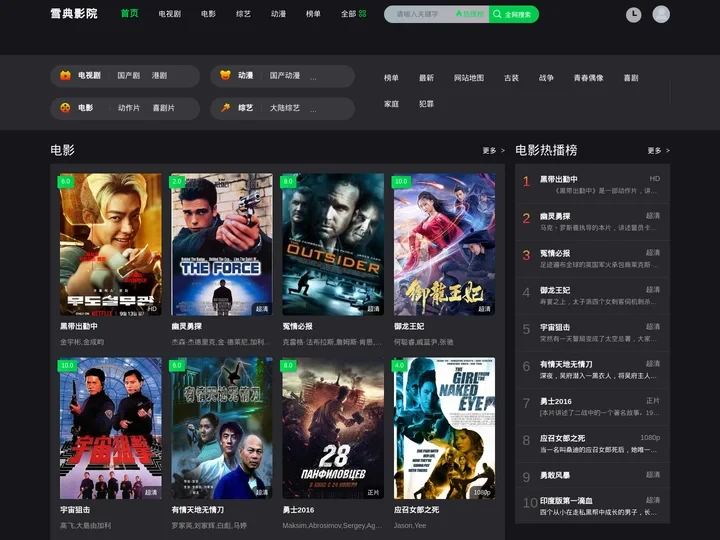
Task: Open the 电视剧 top nav item
Action: click(x=169, y=14)
